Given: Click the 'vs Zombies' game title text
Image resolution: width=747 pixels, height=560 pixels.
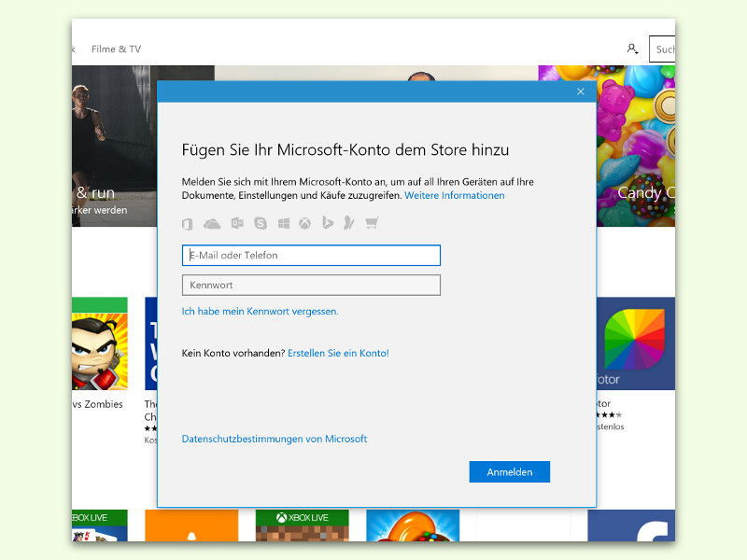Looking at the screenshot, I should [x=98, y=404].
